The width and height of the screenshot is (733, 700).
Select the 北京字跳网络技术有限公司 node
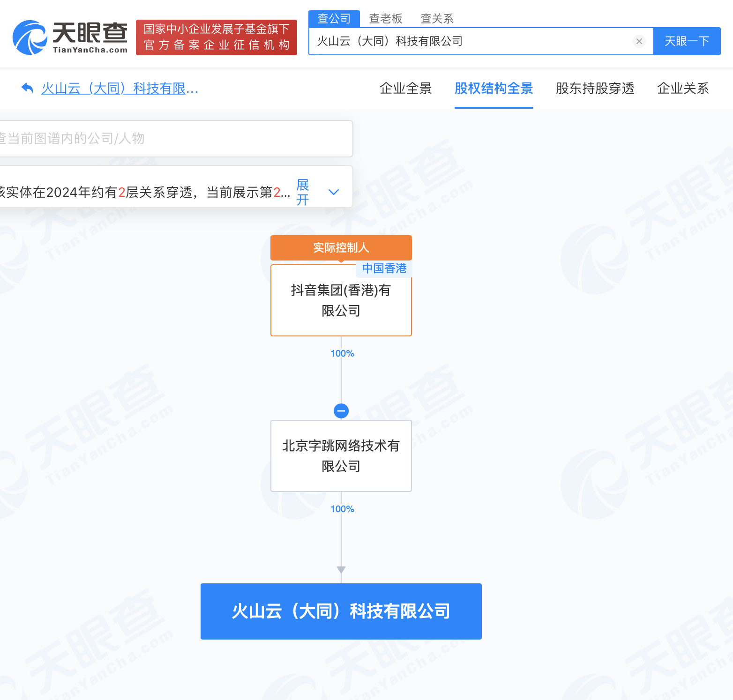[341, 456]
